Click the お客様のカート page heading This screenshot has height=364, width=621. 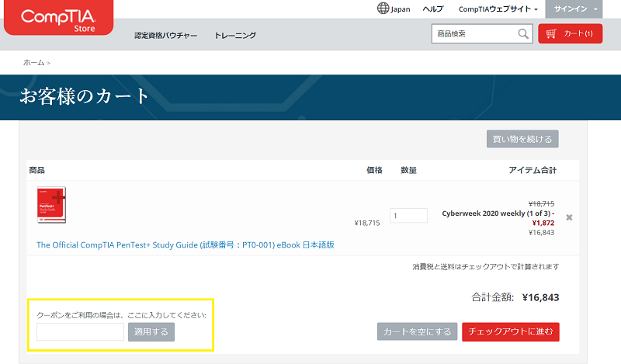click(x=85, y=96)
